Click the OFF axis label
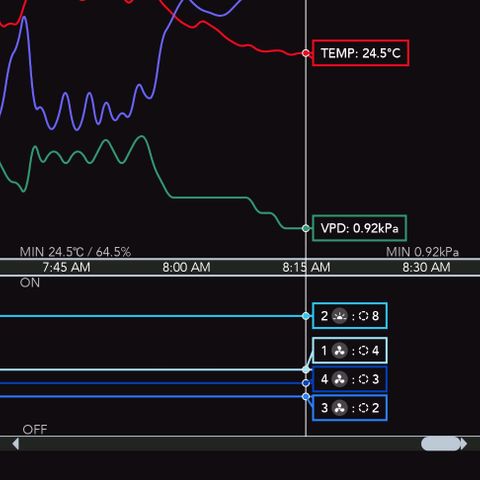The image size is (480, 480). point(35,429)
